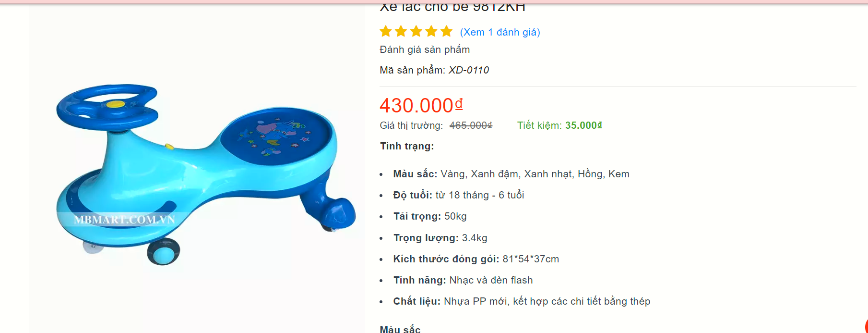
Task: Click the "Màu sắc:" specification line
Action: pos(511,174)
